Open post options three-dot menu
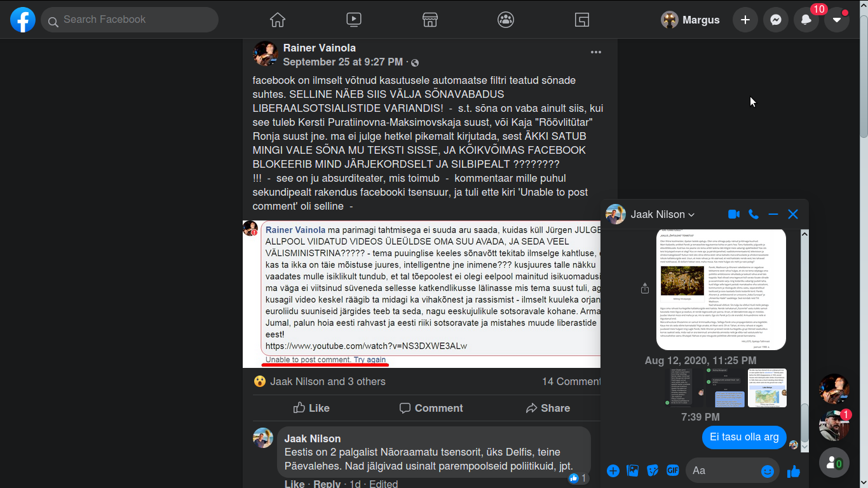This screenshot has width=868, height=488. [x=596, y=52]
